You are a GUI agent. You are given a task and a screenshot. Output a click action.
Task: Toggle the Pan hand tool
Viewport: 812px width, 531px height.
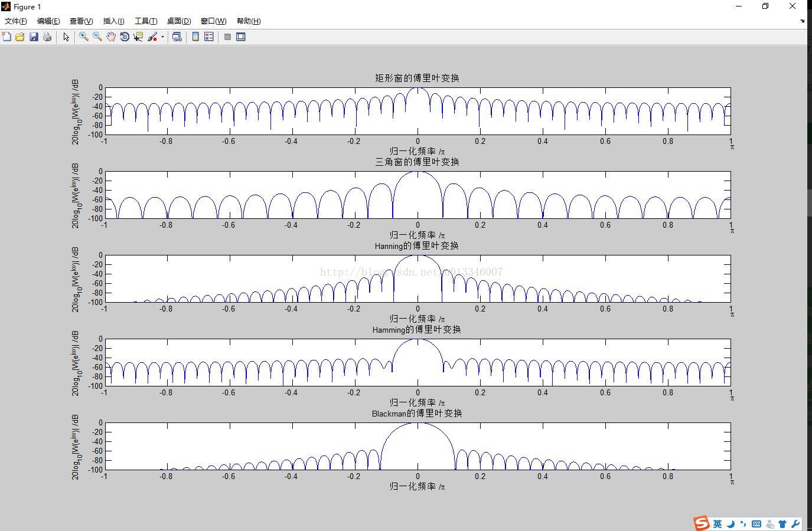click(110, 36)
